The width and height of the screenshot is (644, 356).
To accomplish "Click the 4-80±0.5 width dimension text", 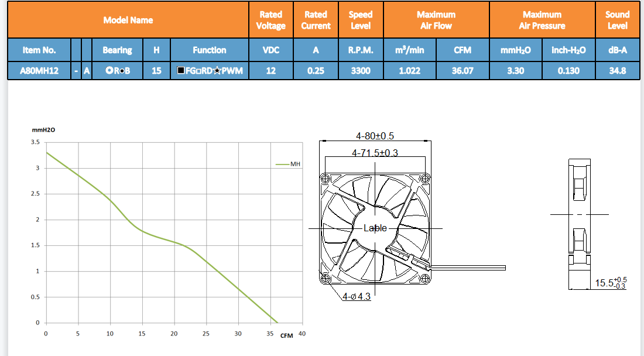I will [x=375, y=136].
